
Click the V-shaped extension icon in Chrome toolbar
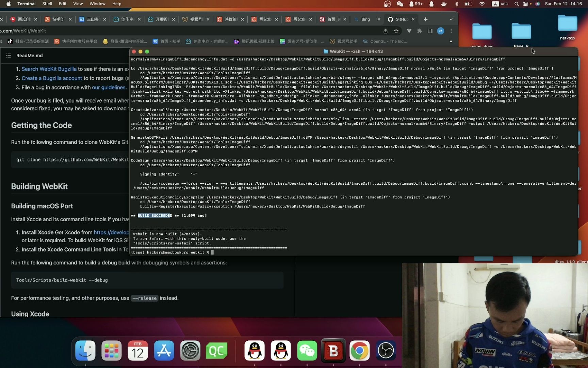click(x=409, y=31)
